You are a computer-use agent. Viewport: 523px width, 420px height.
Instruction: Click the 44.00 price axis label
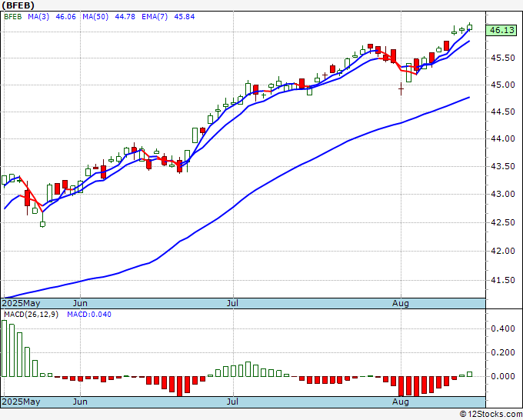(503, 138)
